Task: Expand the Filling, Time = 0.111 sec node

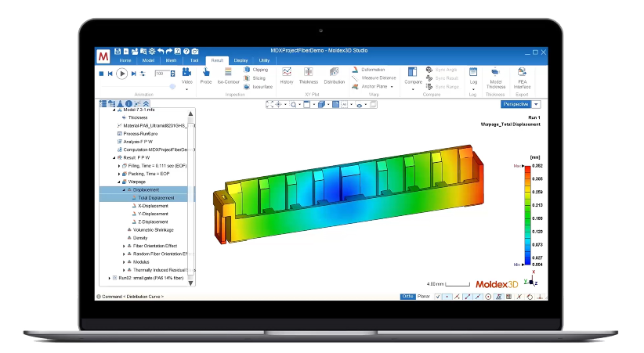Action: pyautogui.click(x=119, y=166)
